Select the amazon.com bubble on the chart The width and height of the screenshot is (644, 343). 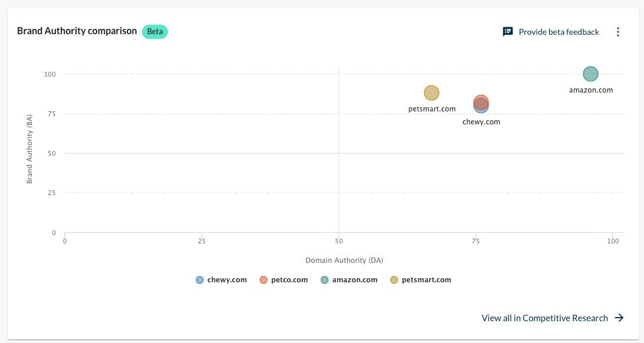point(590,74)
